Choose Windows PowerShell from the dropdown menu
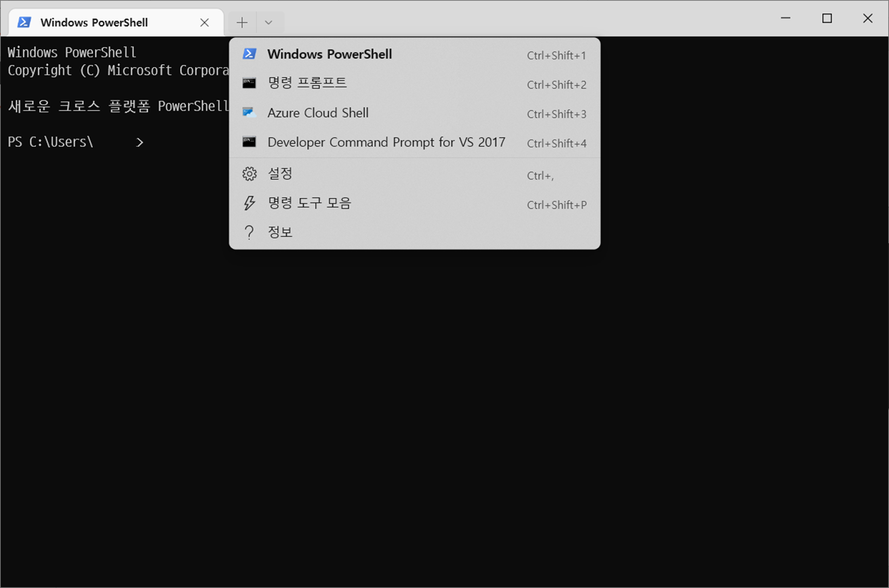Screen dimensions: 889x588 tap(415, 54)
